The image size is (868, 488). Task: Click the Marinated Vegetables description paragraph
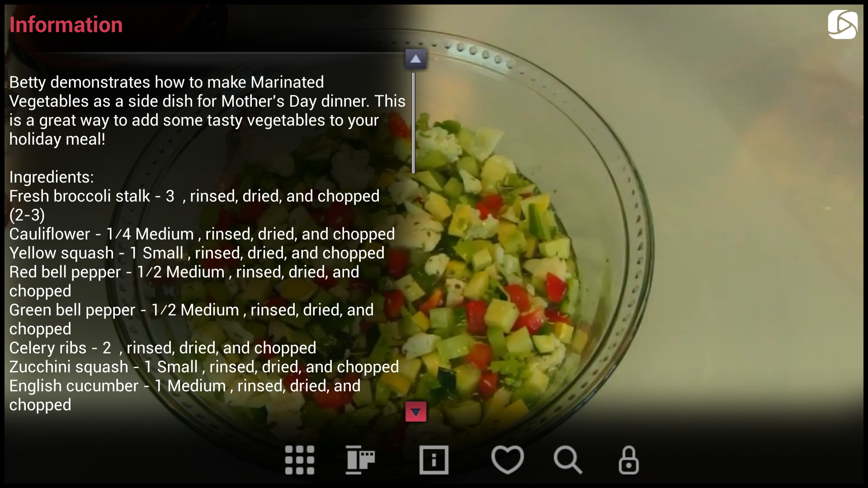207,111
